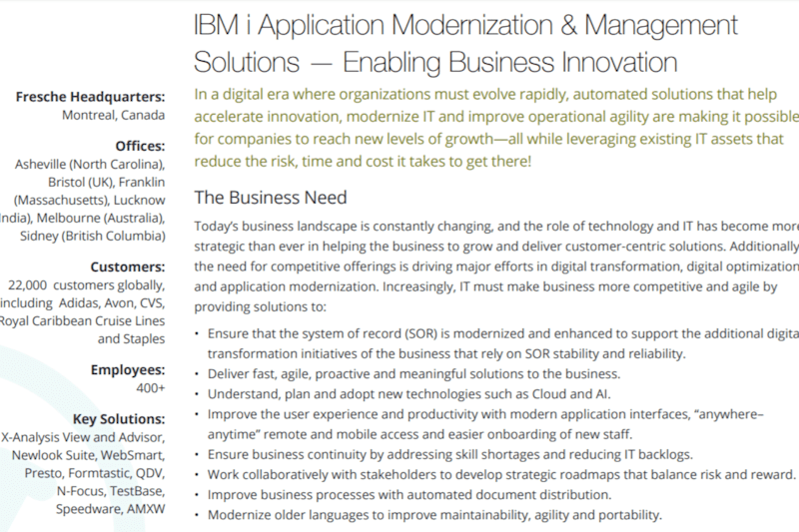Click the "Sidney (British Columbia)" line
This screenshot has height=532, width=799.
click(93, 237)
